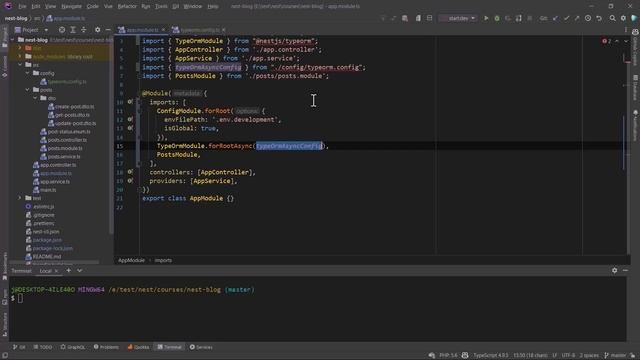Collapse the config folder in tree
Image resolution: width=640 pixels, height=360 pixels.
click(x=27, y=73)
